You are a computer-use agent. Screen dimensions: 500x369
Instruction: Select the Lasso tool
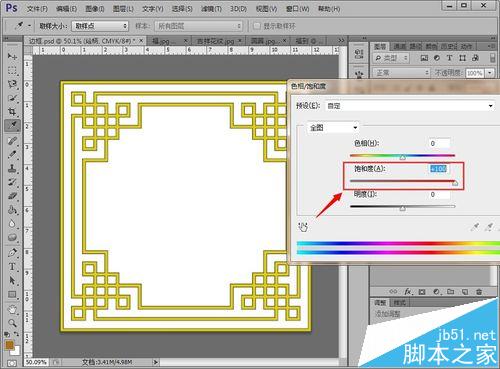(x=12, y=84)
